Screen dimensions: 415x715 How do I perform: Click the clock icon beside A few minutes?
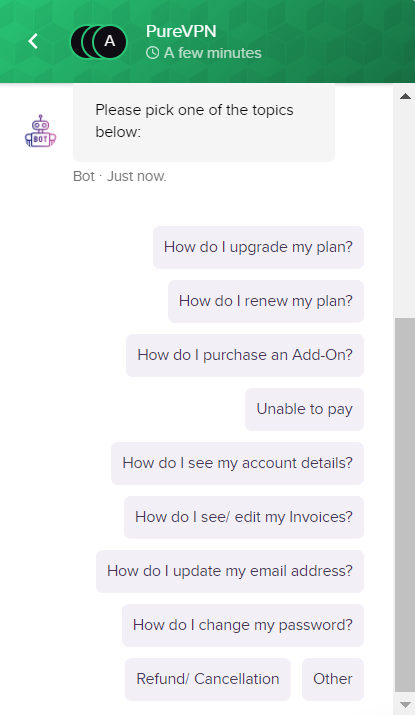coord(152,53)
